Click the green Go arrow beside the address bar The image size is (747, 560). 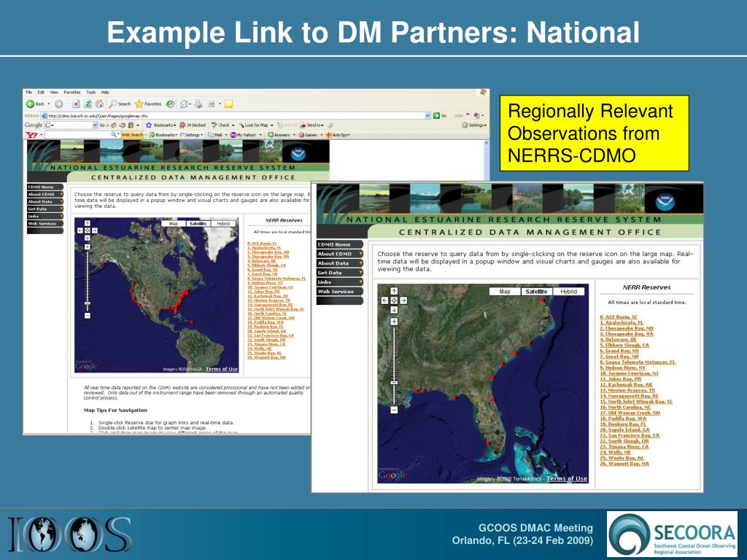[436, 116]
